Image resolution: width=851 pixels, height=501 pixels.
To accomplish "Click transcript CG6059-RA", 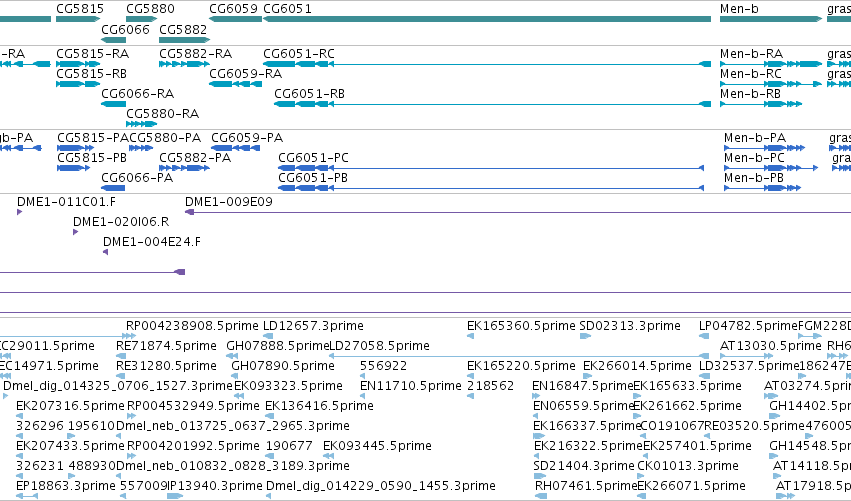I will (x=245, y=74).
